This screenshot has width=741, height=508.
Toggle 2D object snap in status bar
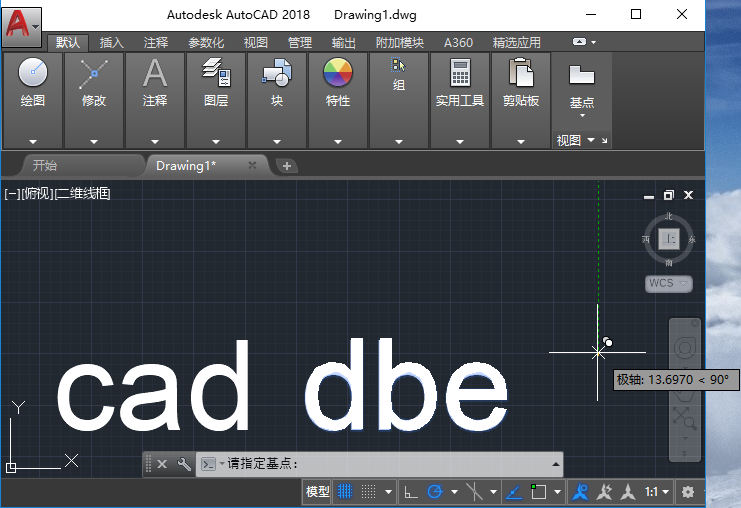[538, 492]
